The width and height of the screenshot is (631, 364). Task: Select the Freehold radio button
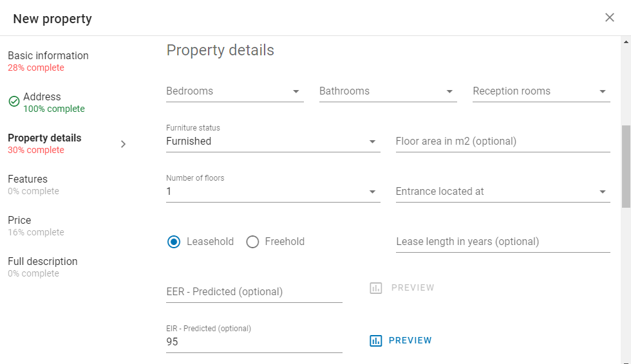point(252,242)
